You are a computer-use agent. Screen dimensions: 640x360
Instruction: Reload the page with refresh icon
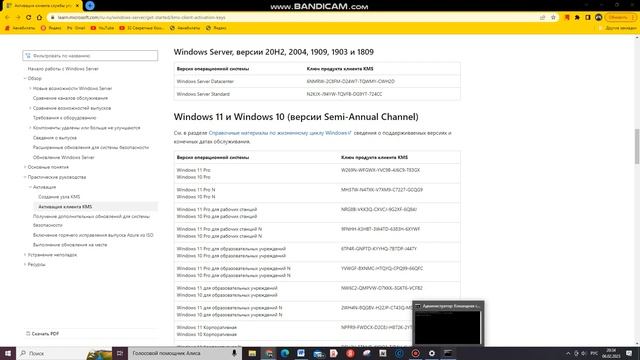[x=29, y=18]
